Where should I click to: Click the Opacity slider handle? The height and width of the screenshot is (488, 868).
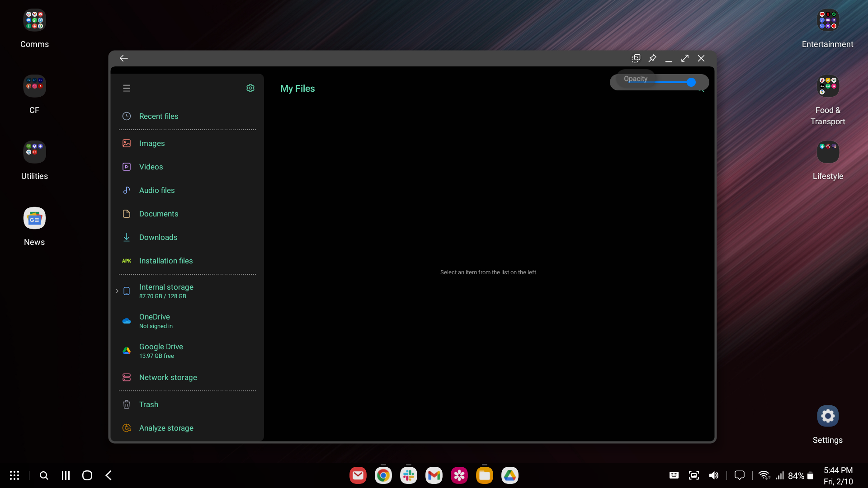[x=691, y=82]
